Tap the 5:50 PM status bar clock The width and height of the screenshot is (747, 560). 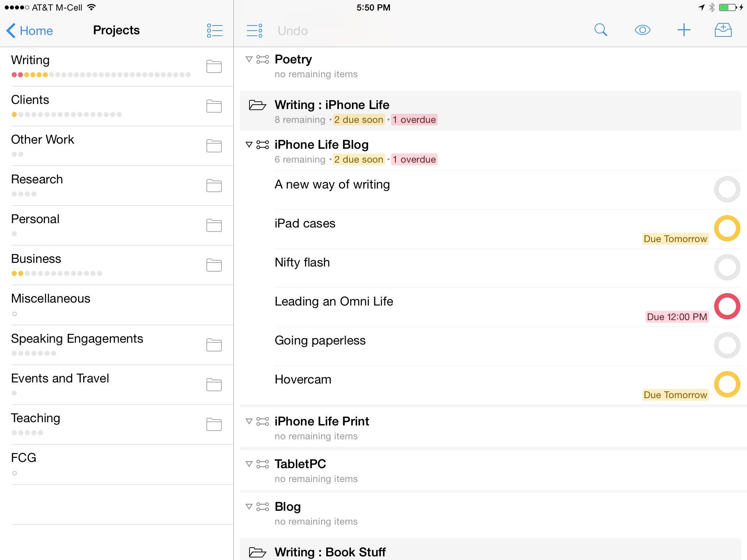tap(373, 7)
